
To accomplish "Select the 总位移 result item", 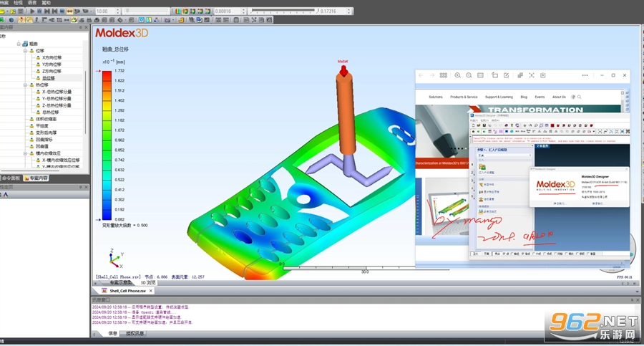I will click(x=49, y=78).
